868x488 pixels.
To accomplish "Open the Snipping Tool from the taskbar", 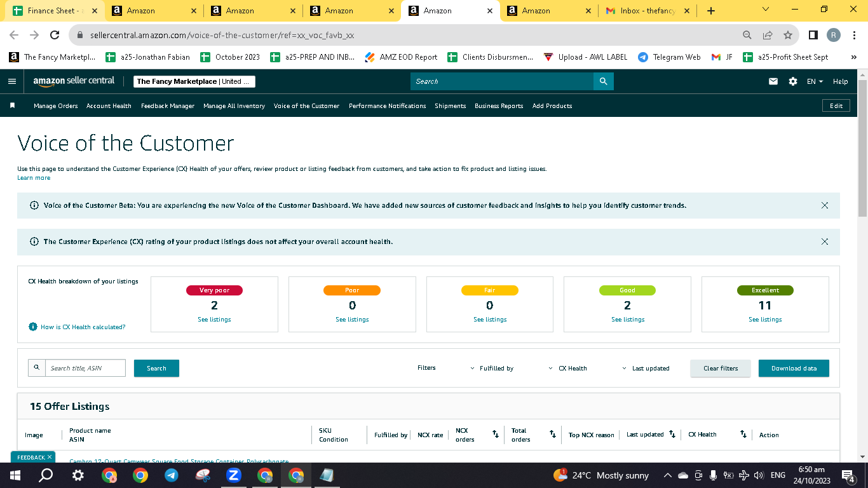I will tap(202, 475).
